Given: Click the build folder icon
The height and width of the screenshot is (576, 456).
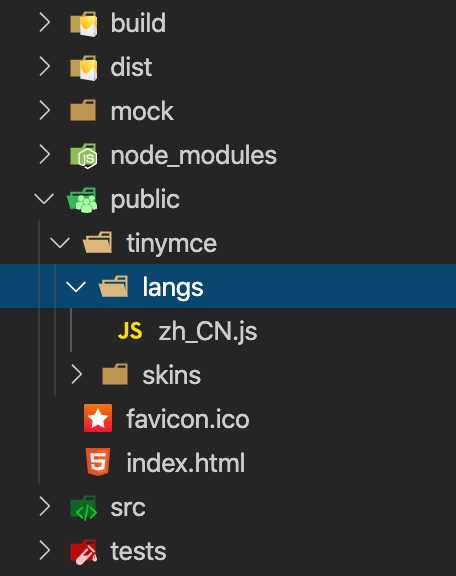Looking at the screenshot, I should (84, 24).
